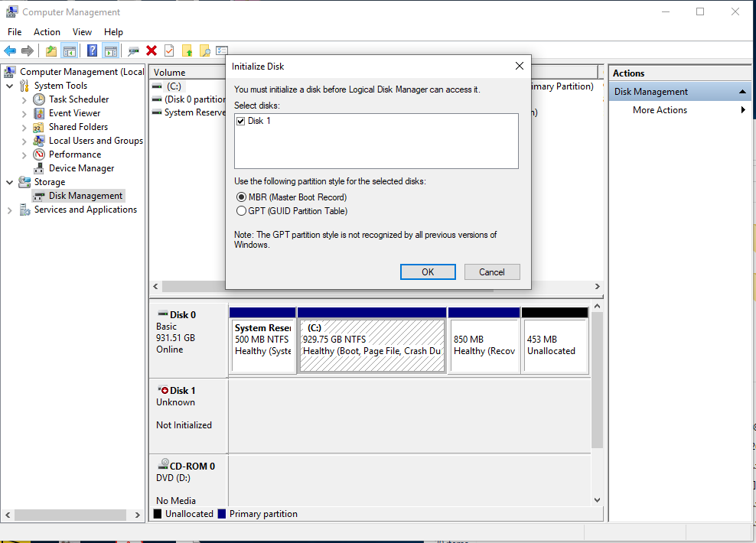Expand the Performance node

(x=24, y=155)
